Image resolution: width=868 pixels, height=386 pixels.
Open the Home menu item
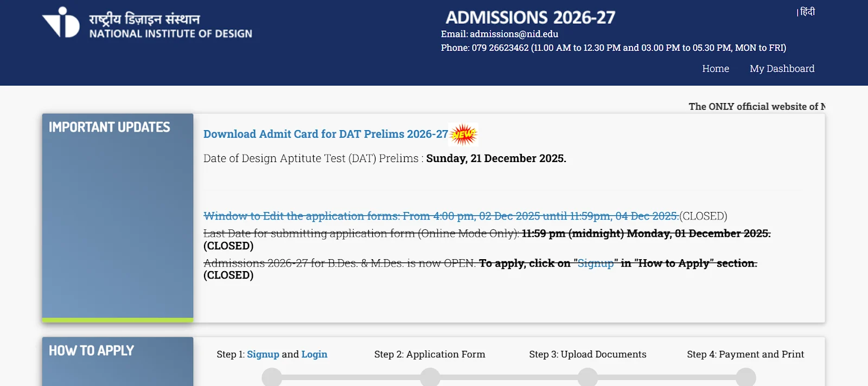[715, 69]
